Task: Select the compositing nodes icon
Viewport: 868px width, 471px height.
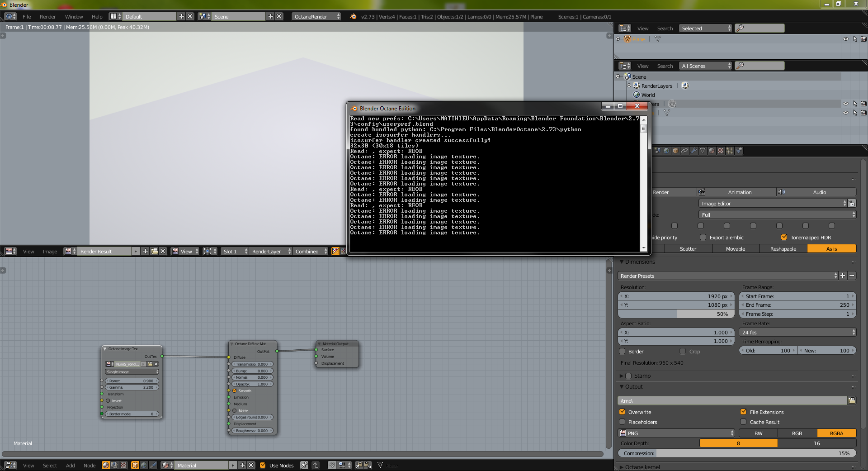Action: pyautogui.click(x=114, y=465)
